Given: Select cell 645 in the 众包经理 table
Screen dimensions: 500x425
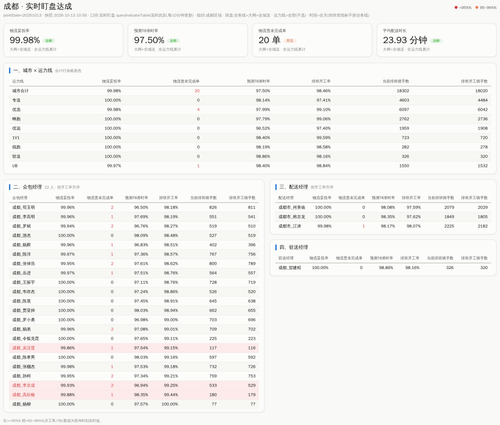Looking at the screenshot, I should click(213, 301).
